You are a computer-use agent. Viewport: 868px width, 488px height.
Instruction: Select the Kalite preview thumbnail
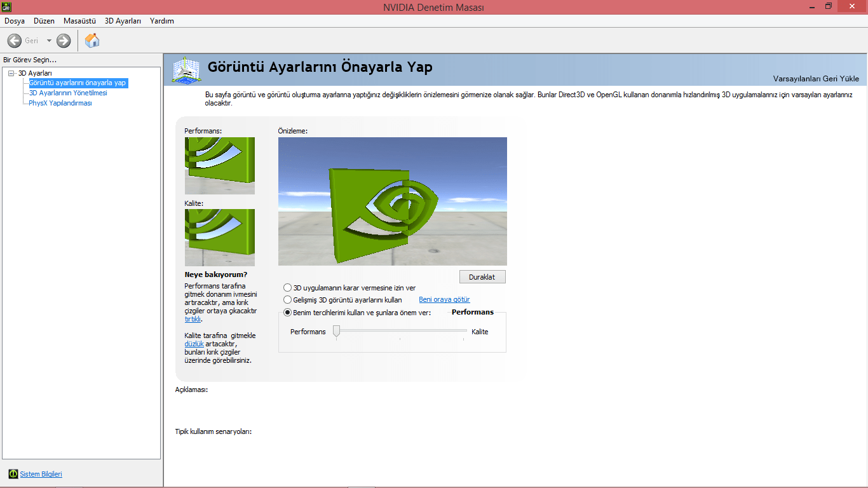tap(219, 237)
